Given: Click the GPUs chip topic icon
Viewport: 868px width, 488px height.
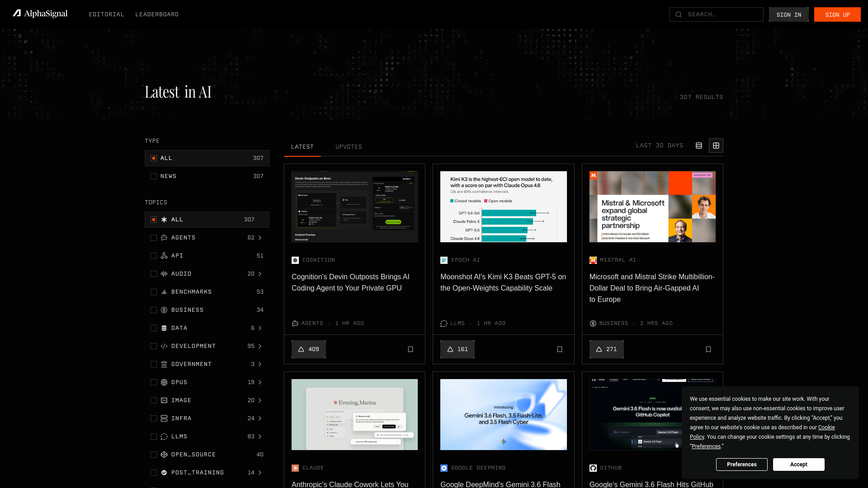Looking at the screenshot, I should coord(164,382).
